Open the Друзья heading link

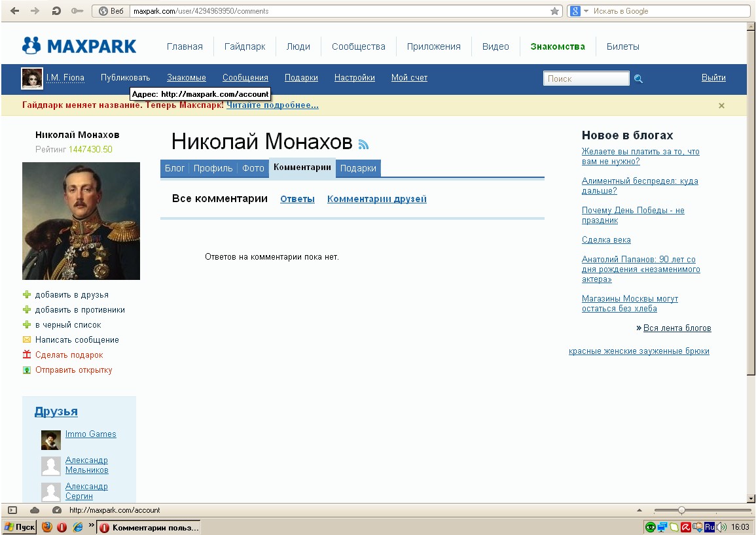point(56,411)
